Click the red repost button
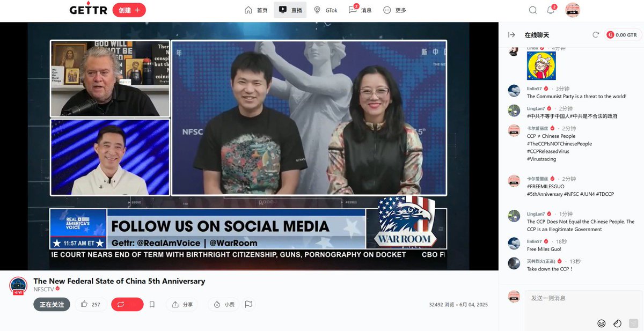 click(x=127, y=305)
